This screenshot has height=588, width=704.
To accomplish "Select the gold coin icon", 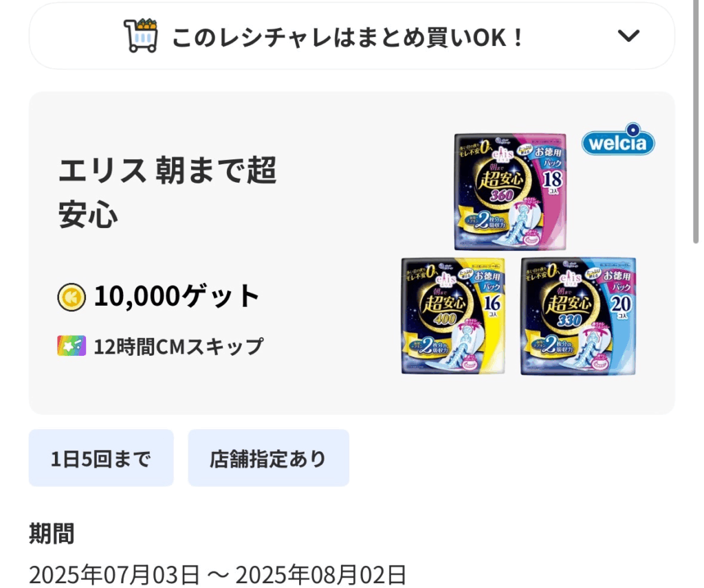I will coord(71,297).
